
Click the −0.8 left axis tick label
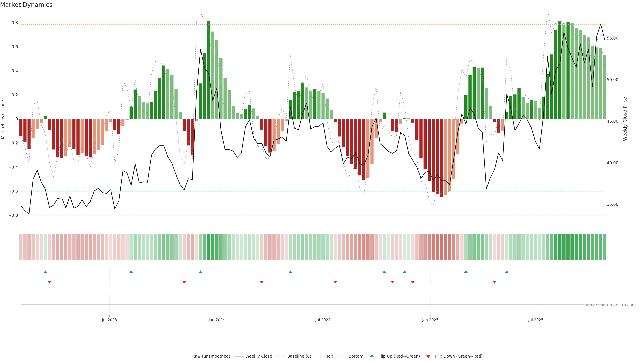tap(13, 215)
